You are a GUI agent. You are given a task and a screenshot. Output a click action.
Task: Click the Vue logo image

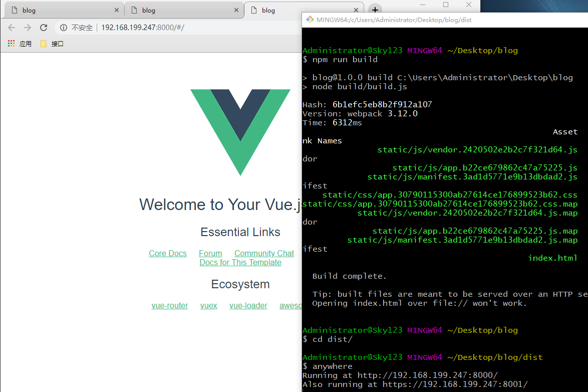coord(240,132)
